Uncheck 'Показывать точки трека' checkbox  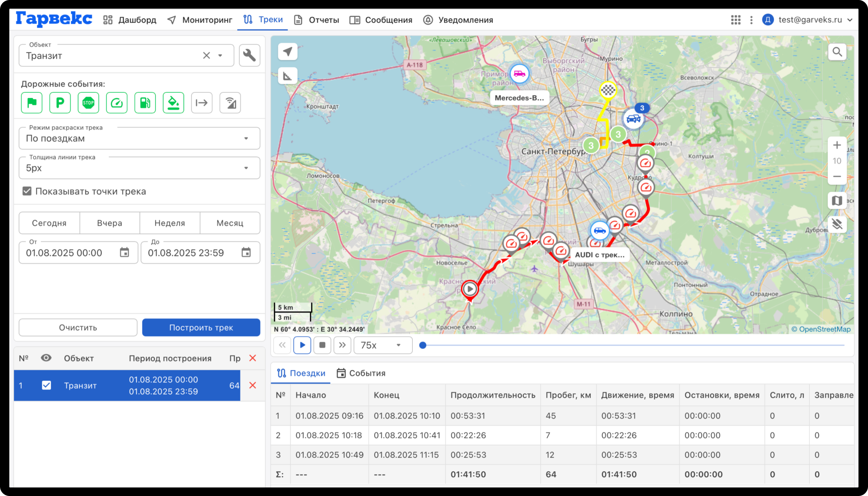coord(27,191)
